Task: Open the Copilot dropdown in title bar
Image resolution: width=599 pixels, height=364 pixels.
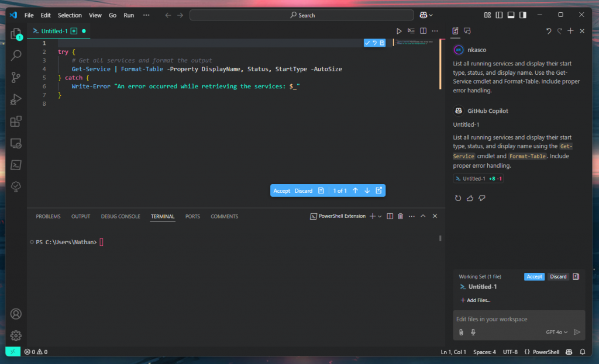Action: [x=426, y=15]
